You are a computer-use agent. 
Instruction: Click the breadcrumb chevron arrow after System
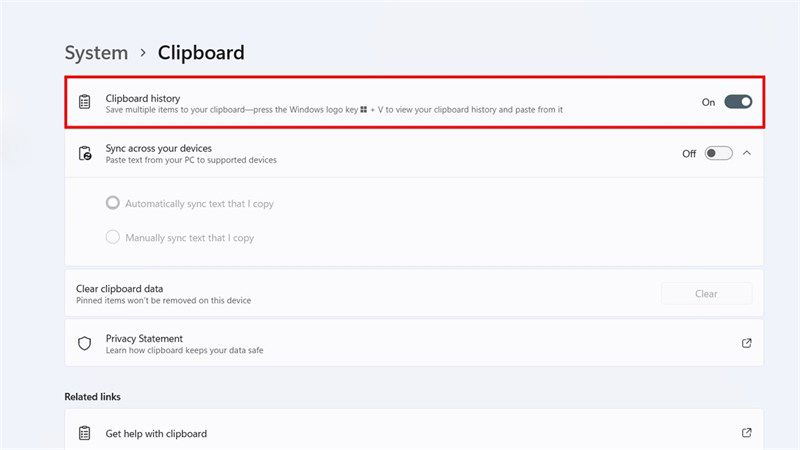click(x=143, y=53)
